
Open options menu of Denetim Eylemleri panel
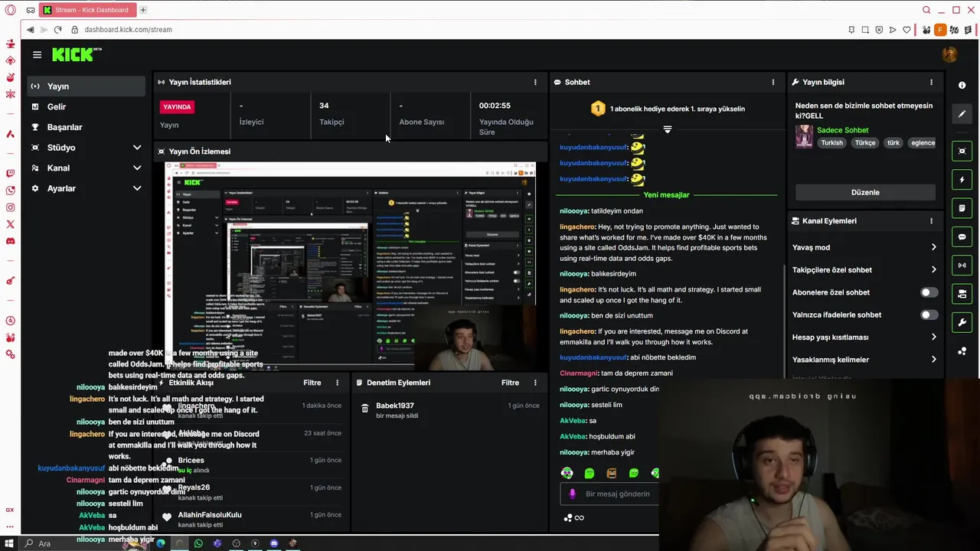tap(535, 383)
